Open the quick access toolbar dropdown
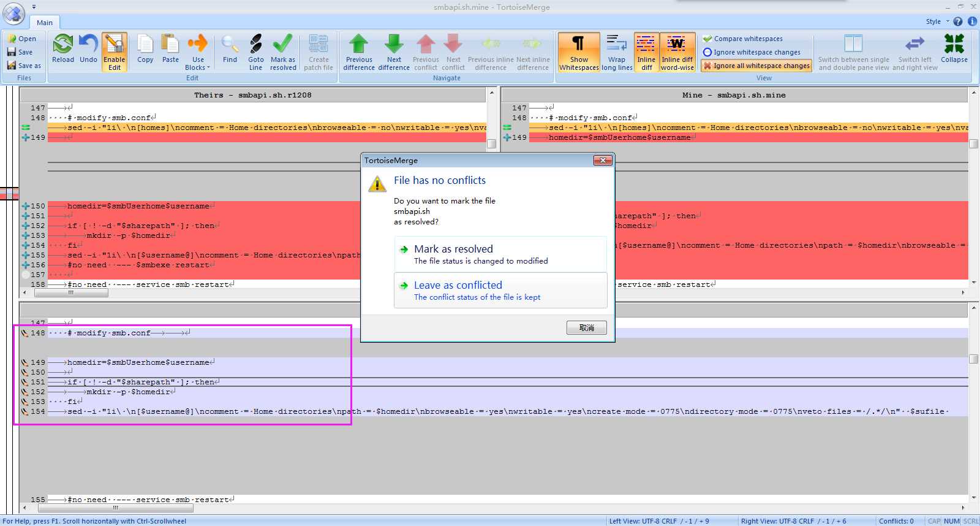 point(34,7)
